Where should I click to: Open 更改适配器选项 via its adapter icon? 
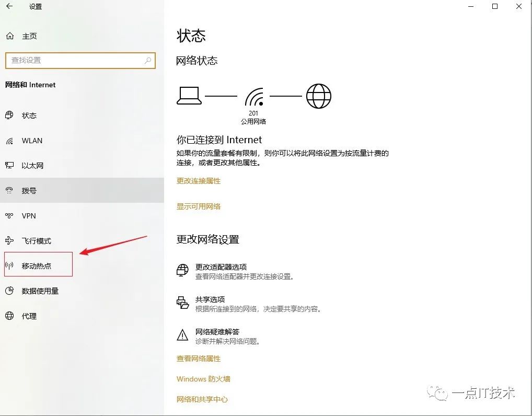click(x=182, y=270)
